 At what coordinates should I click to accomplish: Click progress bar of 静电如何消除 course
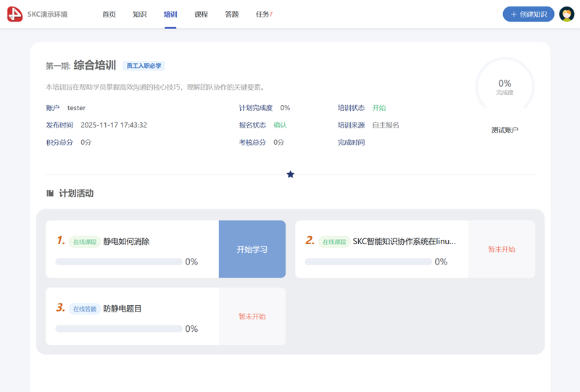[x=118, y=262]
